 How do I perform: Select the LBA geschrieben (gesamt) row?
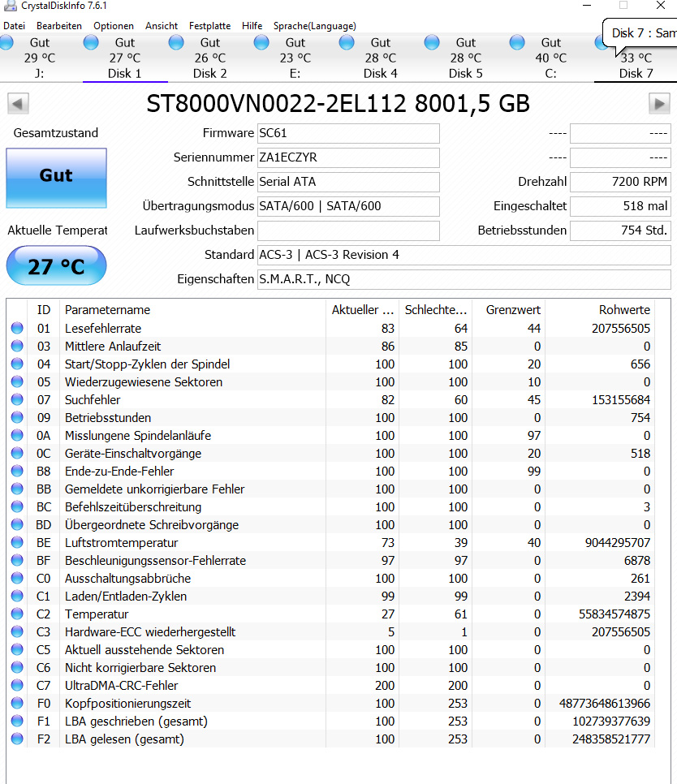click(x=330, y=722)
